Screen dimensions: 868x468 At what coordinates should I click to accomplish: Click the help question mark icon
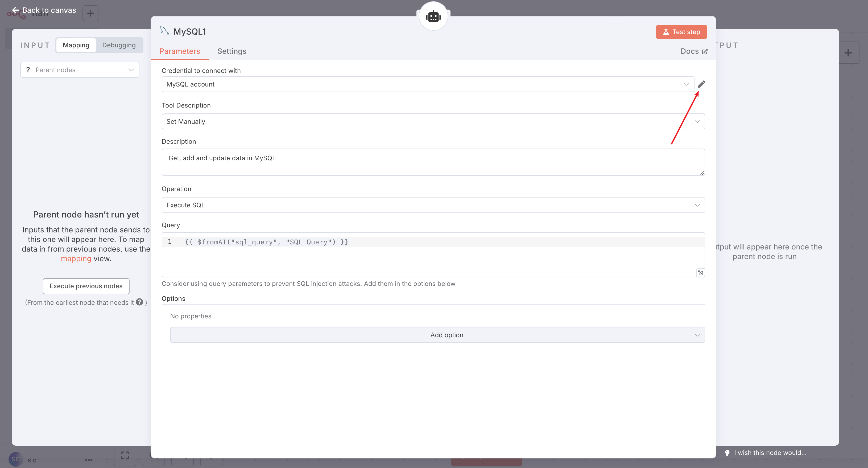coord(139,302)
